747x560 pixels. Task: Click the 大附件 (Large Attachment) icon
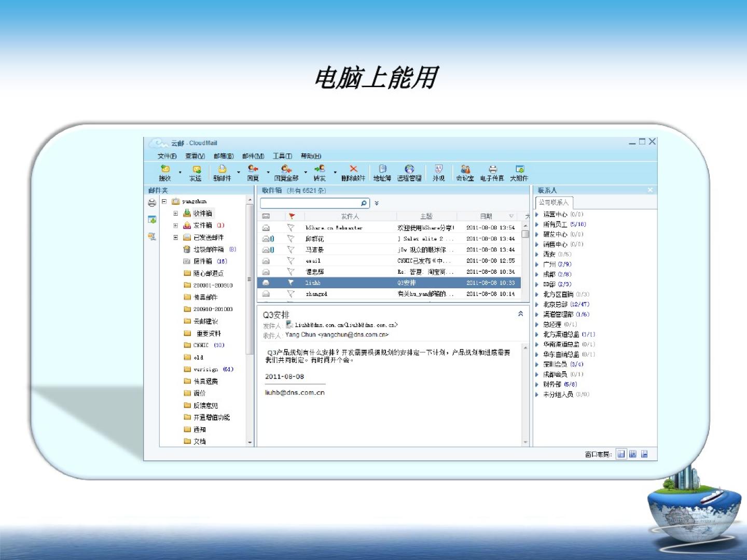click(519, 169)
